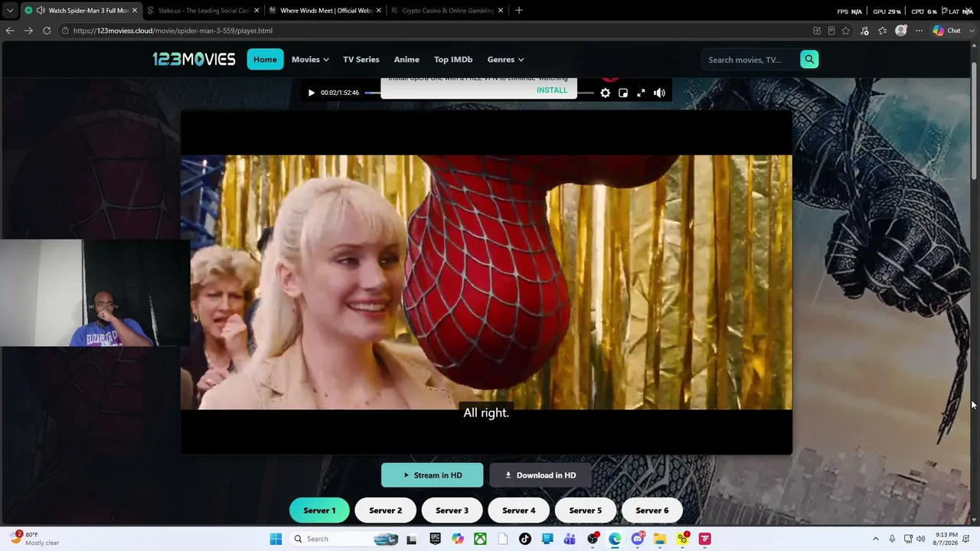Select Server 2
The image size is (980, 551).
tap(385, 510)
